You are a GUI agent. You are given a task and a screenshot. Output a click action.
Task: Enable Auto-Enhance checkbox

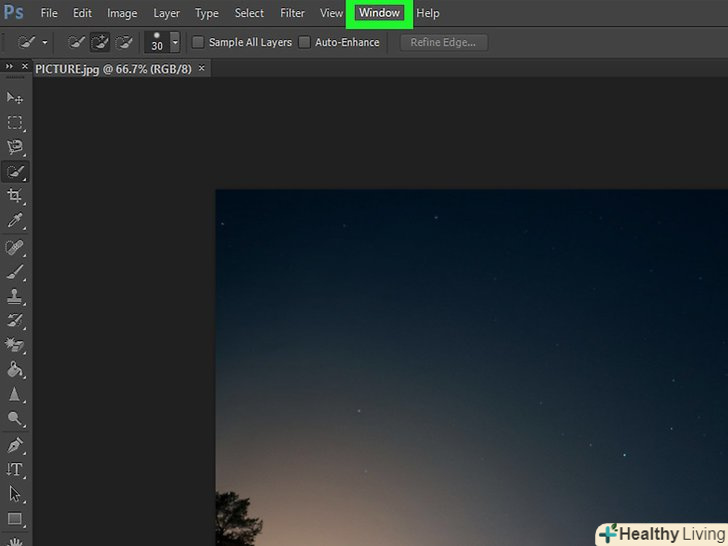(x=304, y=42)
